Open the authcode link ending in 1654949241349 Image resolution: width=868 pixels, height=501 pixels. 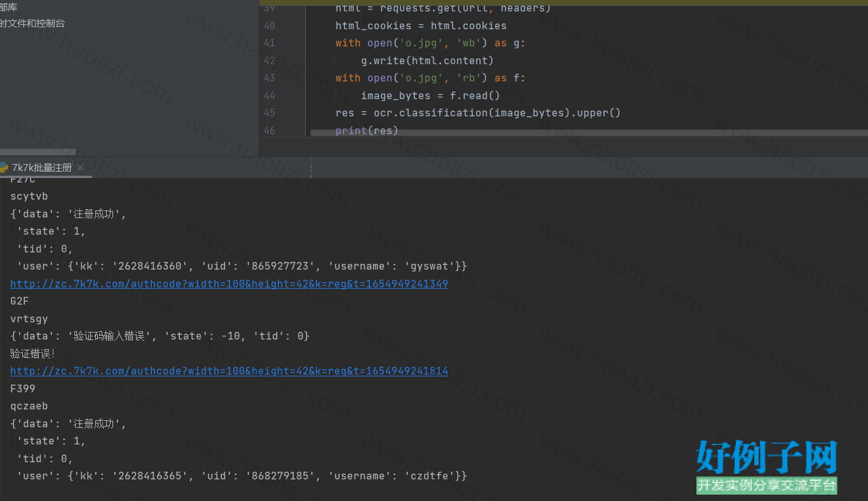(229, 284)
